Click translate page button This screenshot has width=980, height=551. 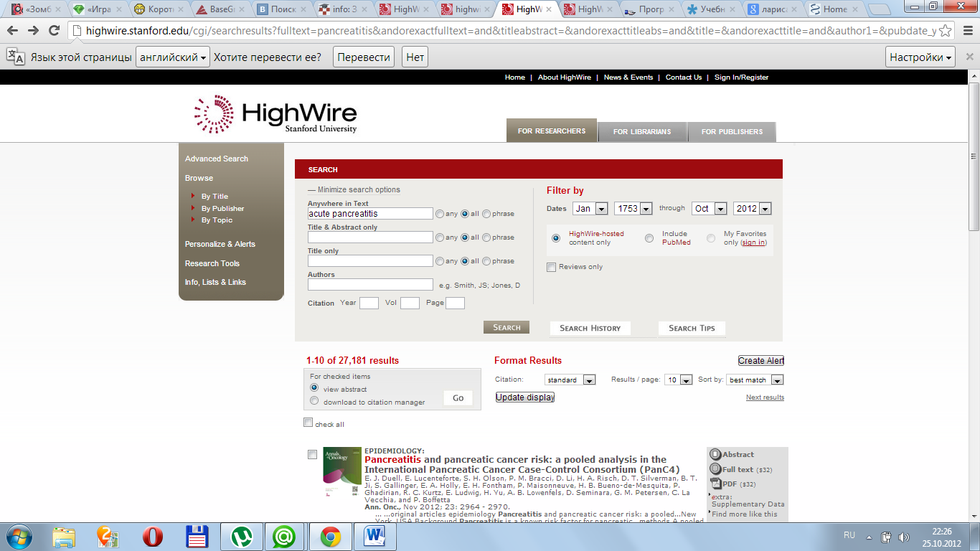coord(364,57)
